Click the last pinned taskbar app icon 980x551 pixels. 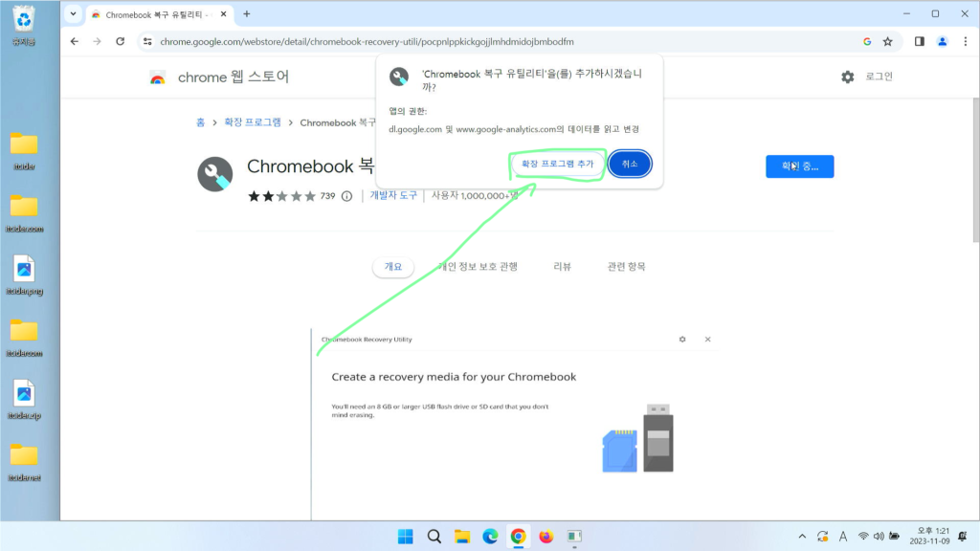point(574,537)
